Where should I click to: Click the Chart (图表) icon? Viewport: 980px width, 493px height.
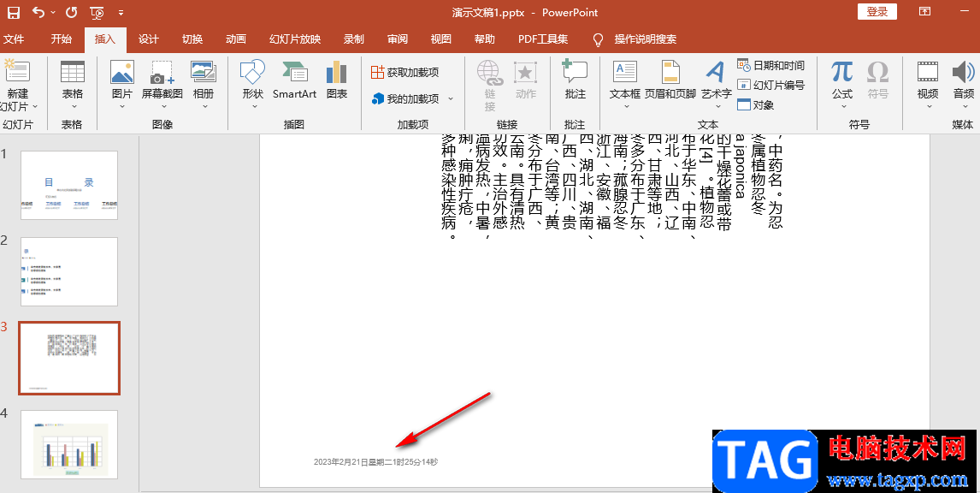click(x=337, y=80)
